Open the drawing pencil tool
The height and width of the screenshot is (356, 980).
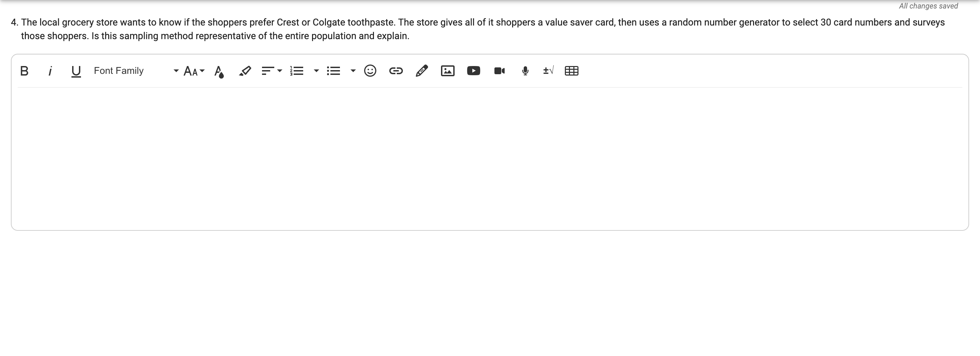[422, 70]
